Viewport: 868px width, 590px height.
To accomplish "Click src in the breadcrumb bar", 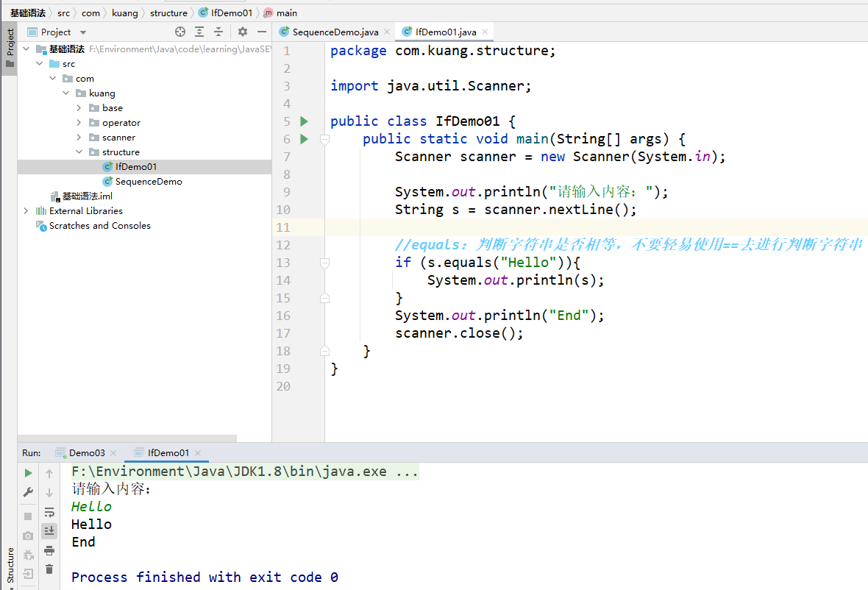I will (x=64, y=13).
